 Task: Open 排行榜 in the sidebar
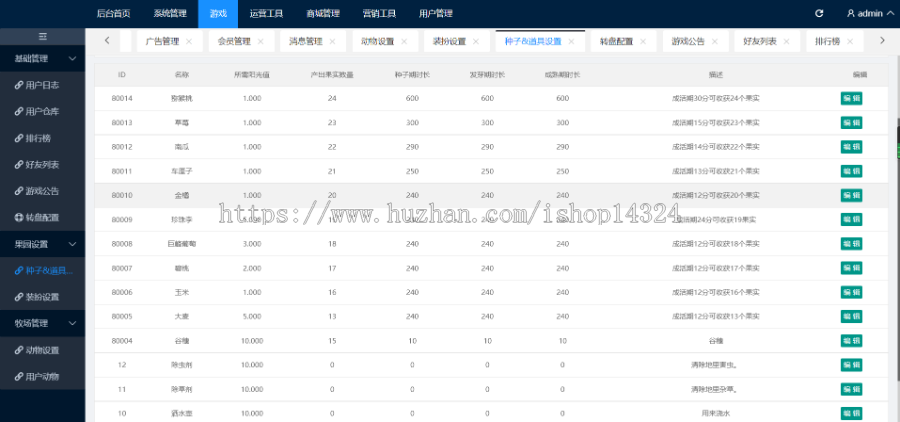pos(42,138)
